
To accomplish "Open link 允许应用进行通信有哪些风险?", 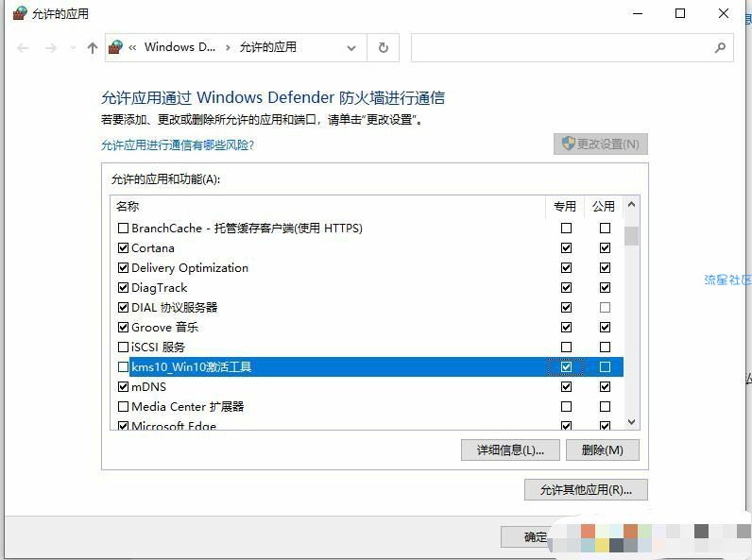I will (x=177, y=144).
